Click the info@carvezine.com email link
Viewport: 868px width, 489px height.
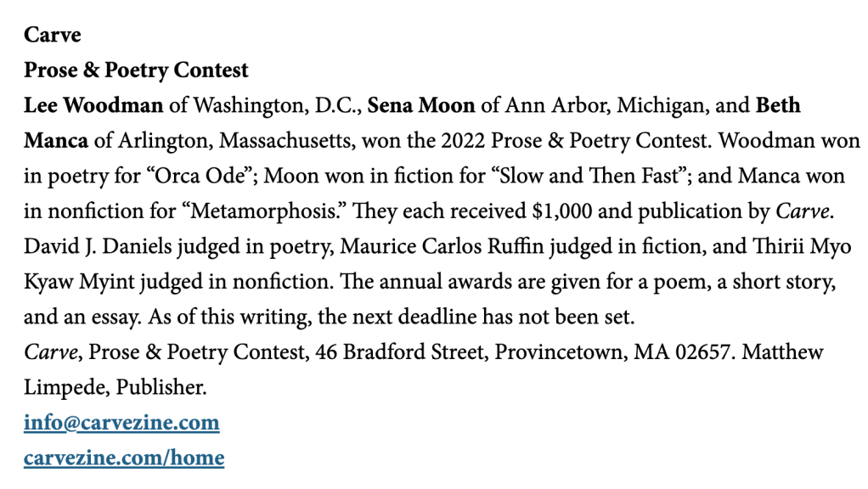click(x=121, y=423)
